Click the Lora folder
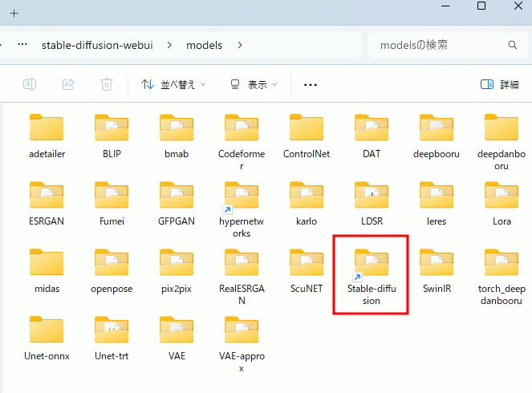The image size is (532, 393). (x=502, y=205)
